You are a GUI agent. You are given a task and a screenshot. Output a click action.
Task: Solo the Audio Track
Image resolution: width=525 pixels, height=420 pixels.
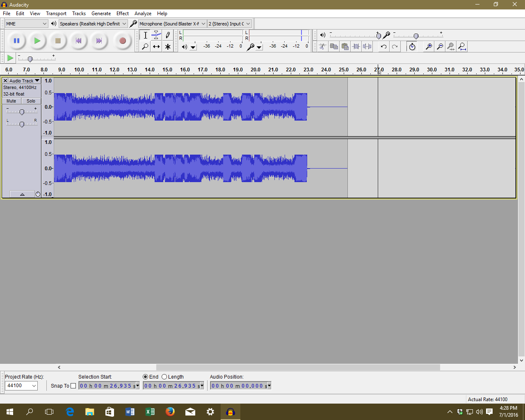click(31, 101)
